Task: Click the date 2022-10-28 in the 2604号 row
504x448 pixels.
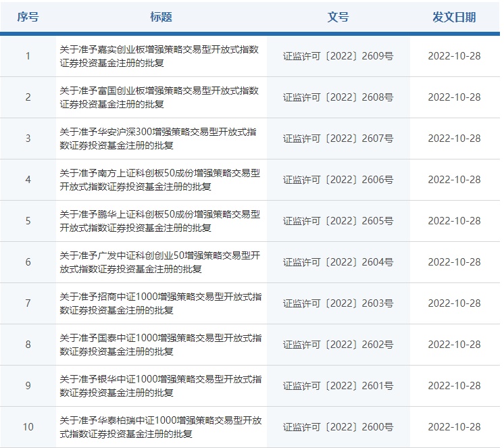Action: [x=454, y=262]
